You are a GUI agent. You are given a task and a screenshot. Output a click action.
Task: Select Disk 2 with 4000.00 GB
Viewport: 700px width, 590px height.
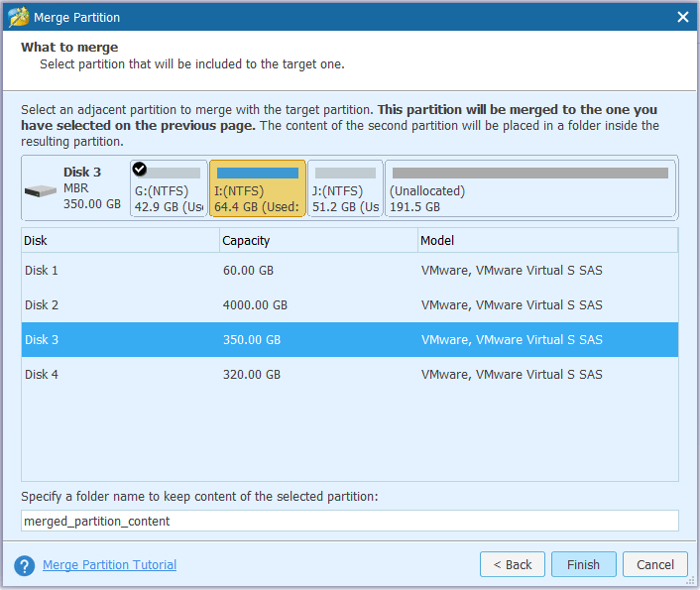[349, 305]
